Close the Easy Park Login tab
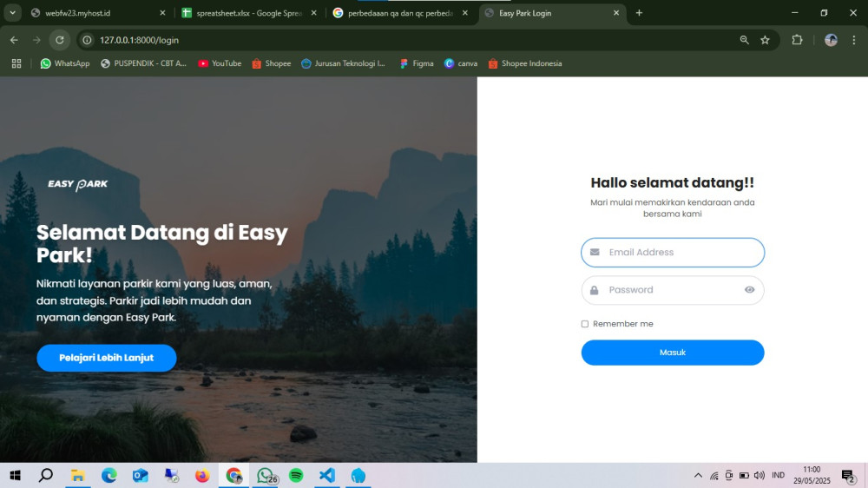This screenshot has width=868, height=488. tap(616, 13)
